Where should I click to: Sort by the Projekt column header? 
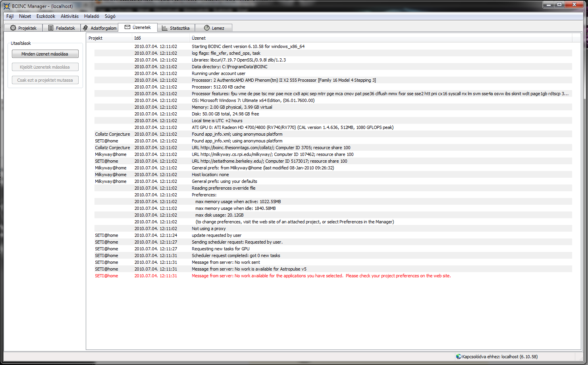109,38
